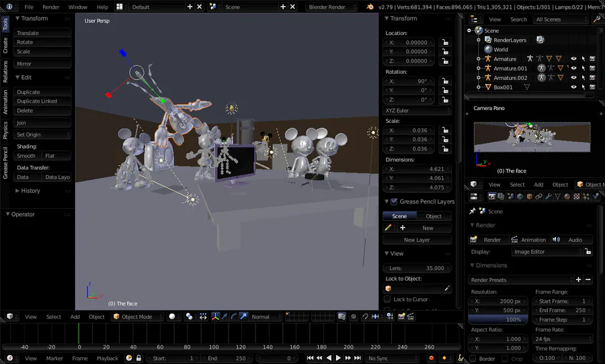Open the Render properties tab camera icon
605x364 pixels.
[x=491, y=197]
